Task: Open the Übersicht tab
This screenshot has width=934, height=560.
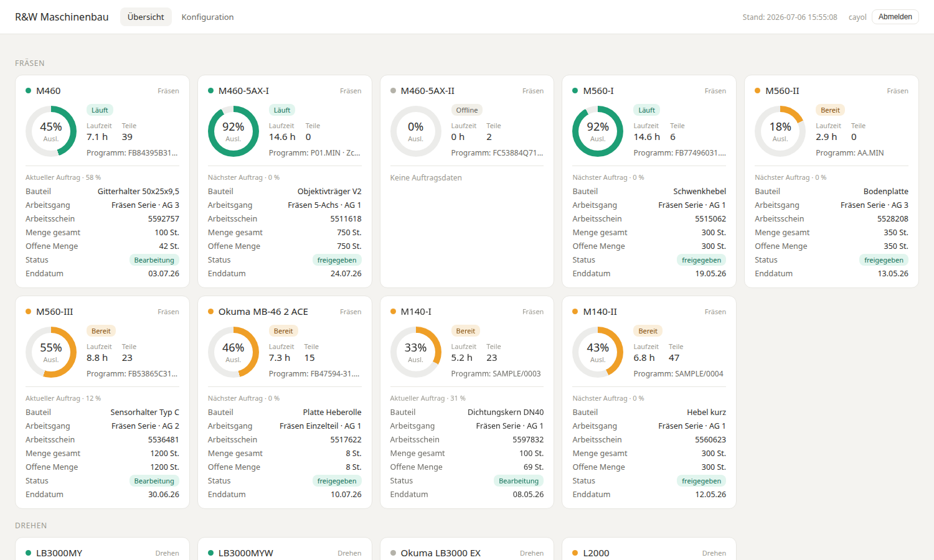Action: [x=146, y=17]
